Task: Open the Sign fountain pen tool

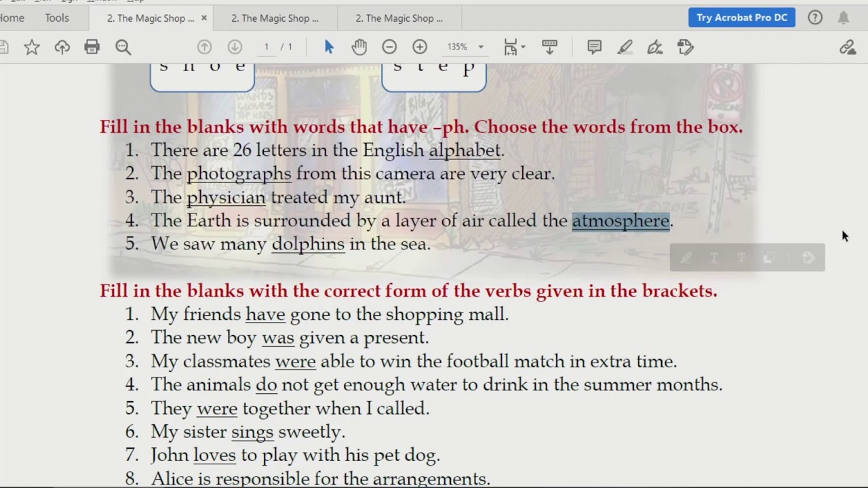Action: (654, 47)
